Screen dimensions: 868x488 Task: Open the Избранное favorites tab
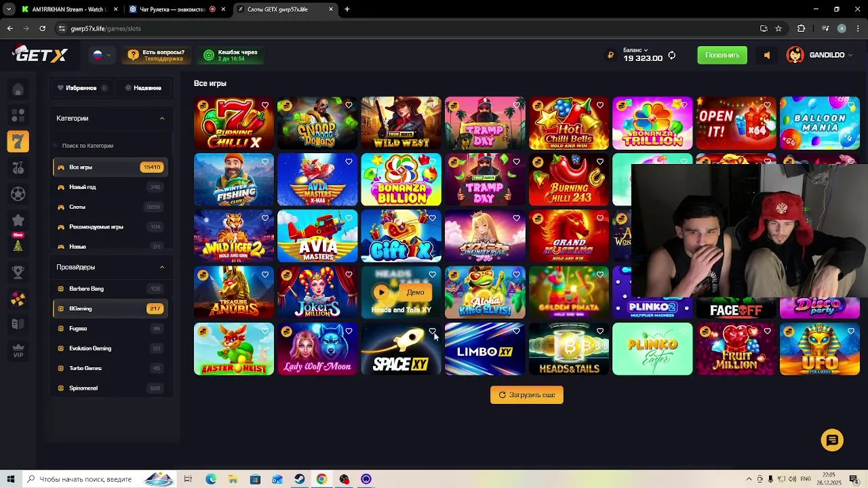click(81, 87)
